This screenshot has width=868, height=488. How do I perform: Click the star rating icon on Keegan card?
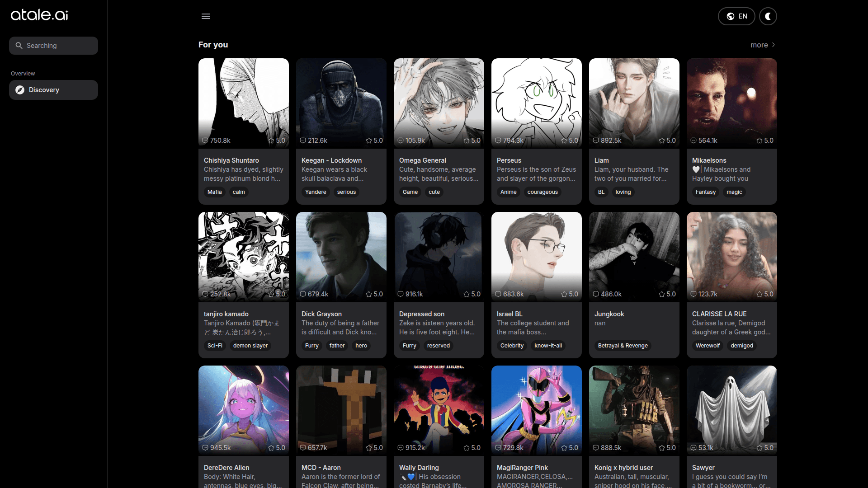coord(369,141)
